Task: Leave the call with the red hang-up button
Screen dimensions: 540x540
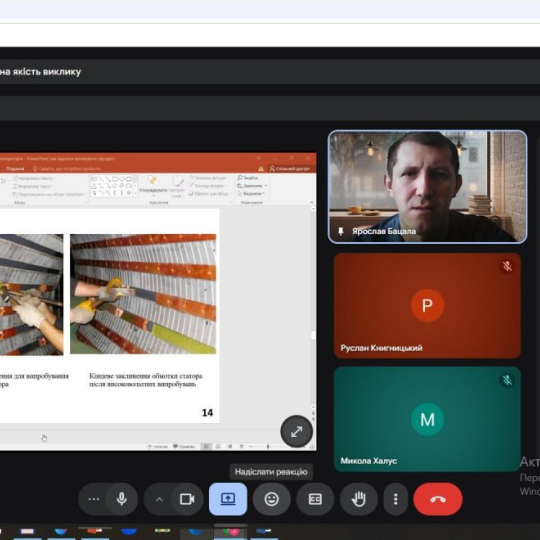Action: 438,499
